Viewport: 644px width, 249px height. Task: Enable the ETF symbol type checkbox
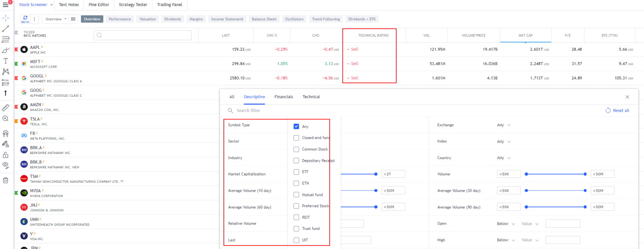coord(296,172)
